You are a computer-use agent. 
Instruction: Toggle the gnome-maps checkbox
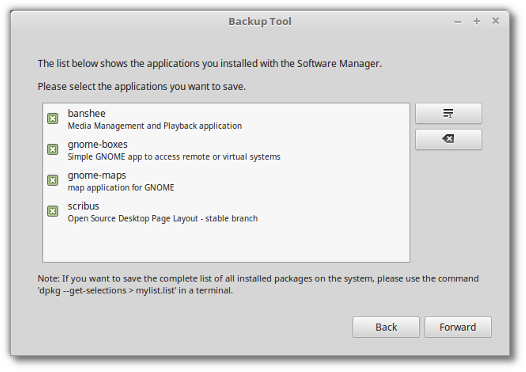(x=53, y=180)
